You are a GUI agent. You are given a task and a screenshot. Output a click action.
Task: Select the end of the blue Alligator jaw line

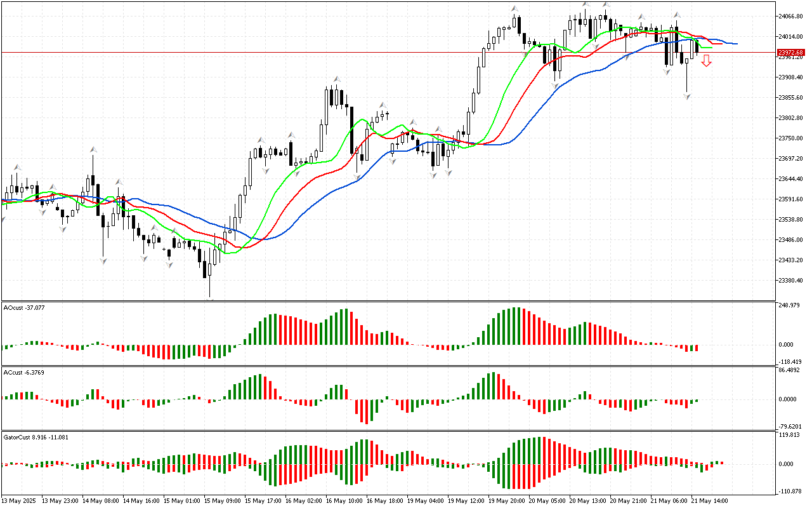tap(736, 44)
